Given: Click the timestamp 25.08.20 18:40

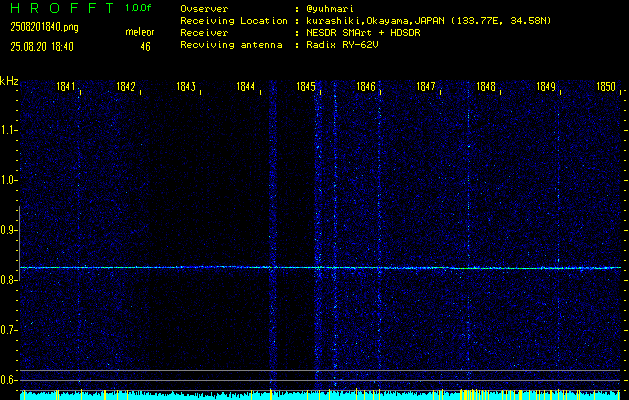Looking at the screenshot, I should (x=42, y=47).
